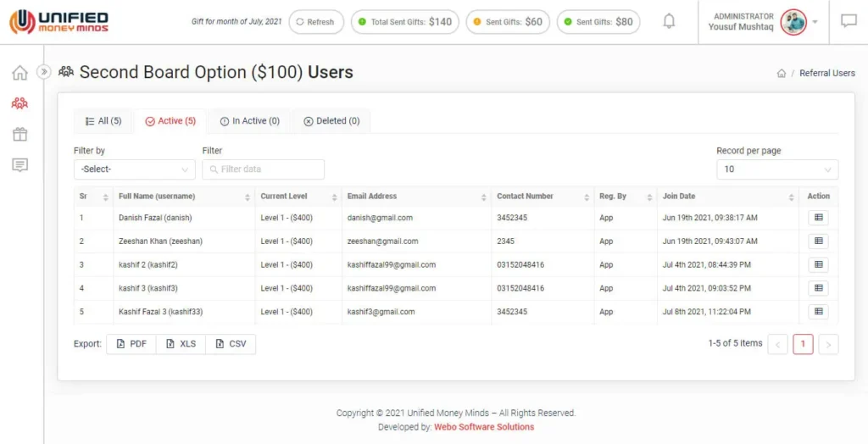868x444 pixels.
Task: Open the home icon in the sidebar
Action: point(19,73)
